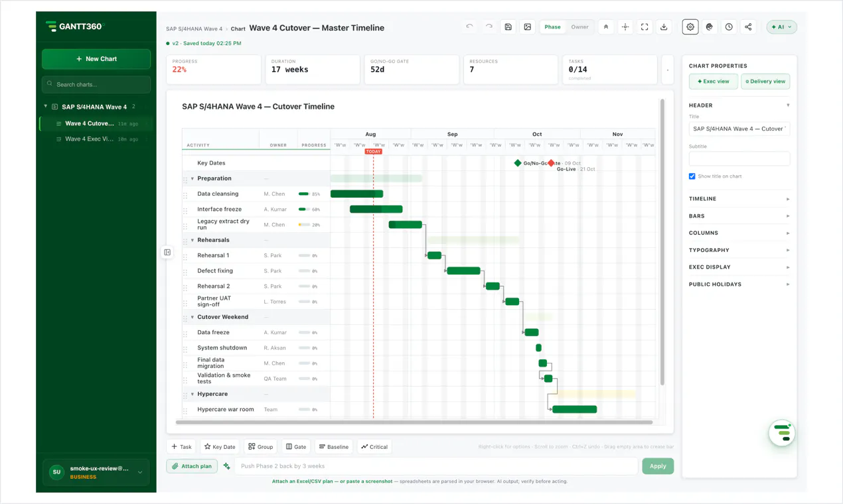
Task: Set a Baseline
Action: 334,447
